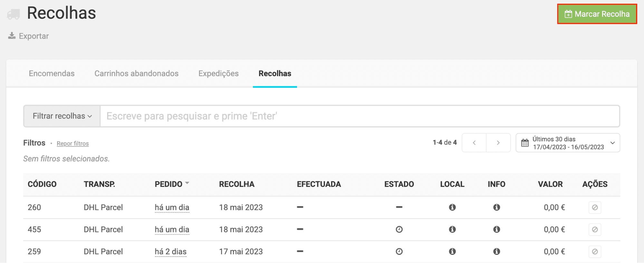The image size is (644, 263).
Task: Expand the Filtrar recolhas dropdown
Action: pos(62,116)
